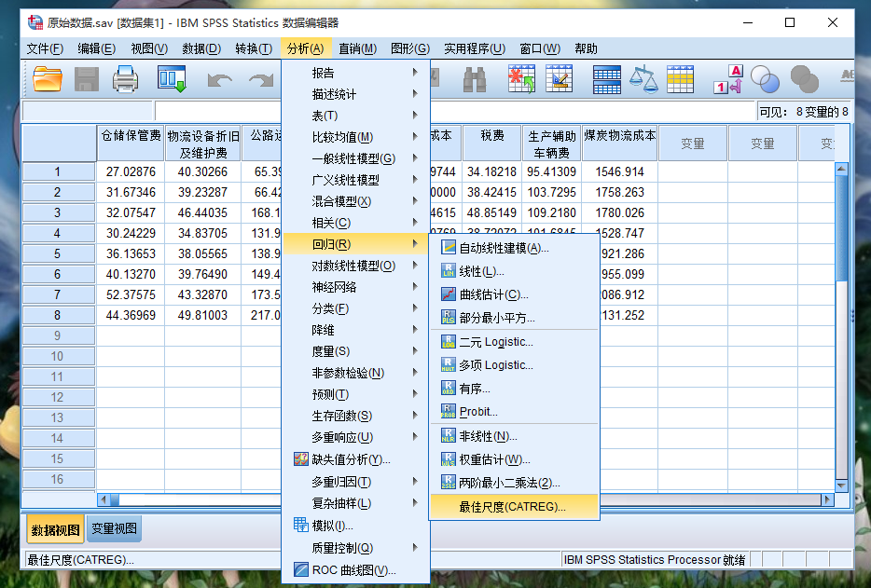Click the Value Labels icon
This screenshot has height=588, width=871.
[x=728, y=79]
